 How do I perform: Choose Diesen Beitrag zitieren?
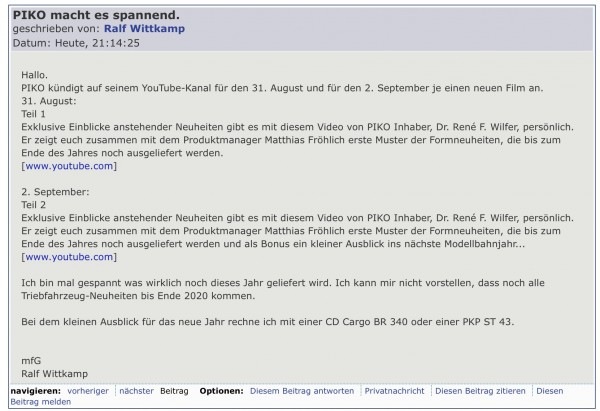[x=481, y=390]
